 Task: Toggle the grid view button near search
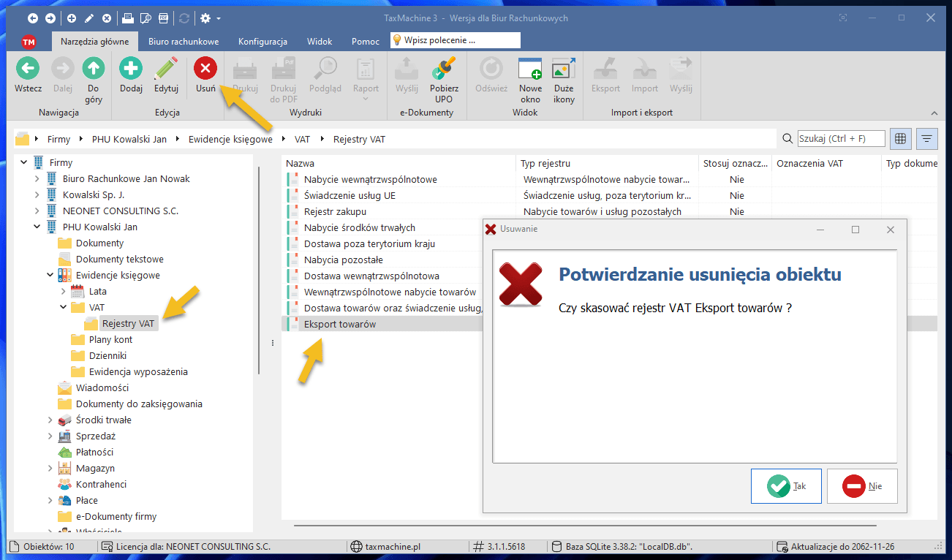[x=901, y=138]
